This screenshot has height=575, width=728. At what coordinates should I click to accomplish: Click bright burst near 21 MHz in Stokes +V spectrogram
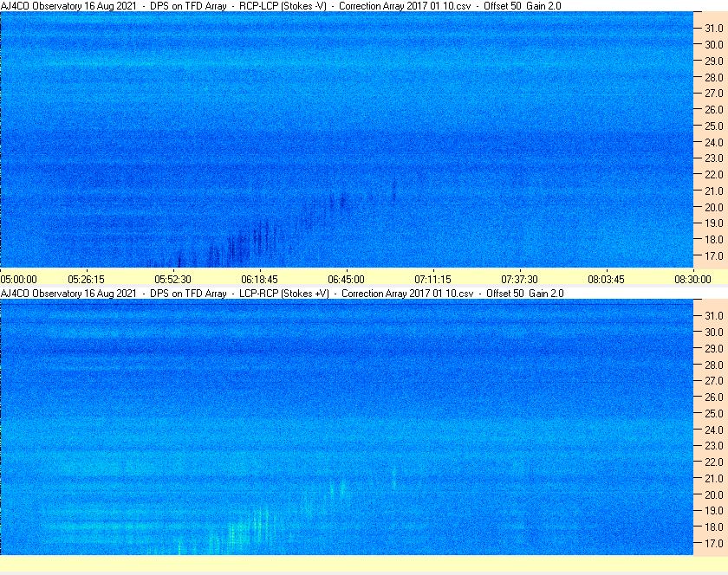[394, 478]
